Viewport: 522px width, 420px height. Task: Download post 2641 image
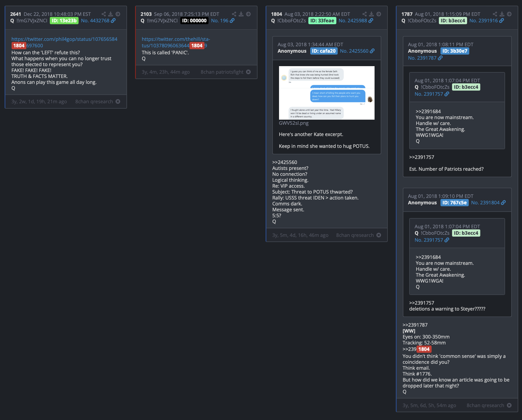coord(111,14)
